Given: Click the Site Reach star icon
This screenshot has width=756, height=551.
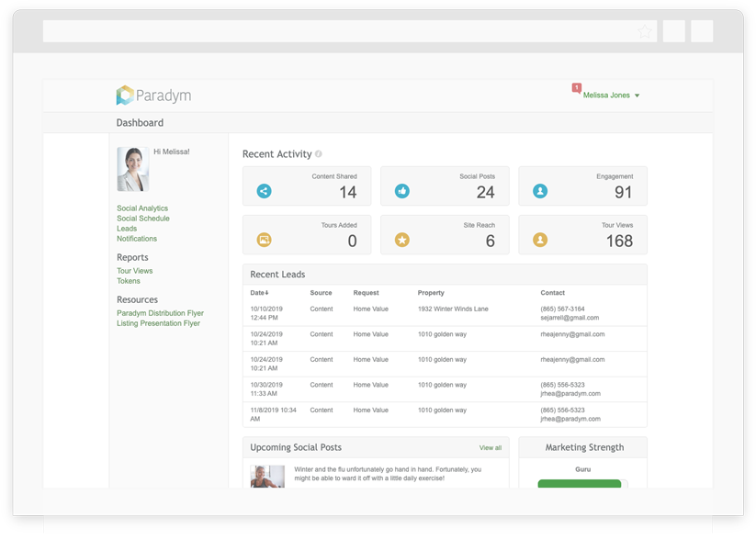Looking at the screenshot, I should click(x=402, y=240).
